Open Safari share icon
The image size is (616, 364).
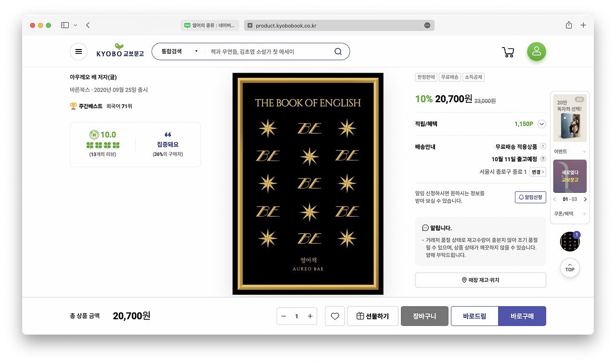(569, 25)
